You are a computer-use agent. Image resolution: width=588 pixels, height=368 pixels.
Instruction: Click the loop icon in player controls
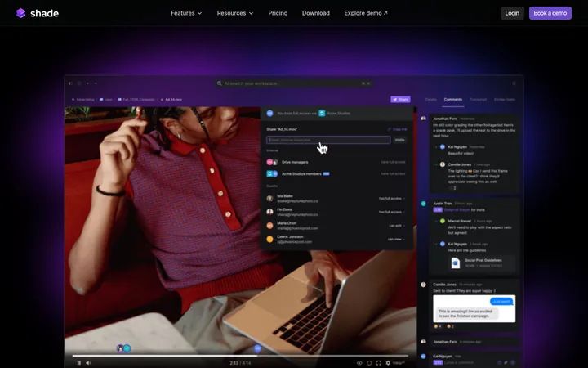click(369, 363)
